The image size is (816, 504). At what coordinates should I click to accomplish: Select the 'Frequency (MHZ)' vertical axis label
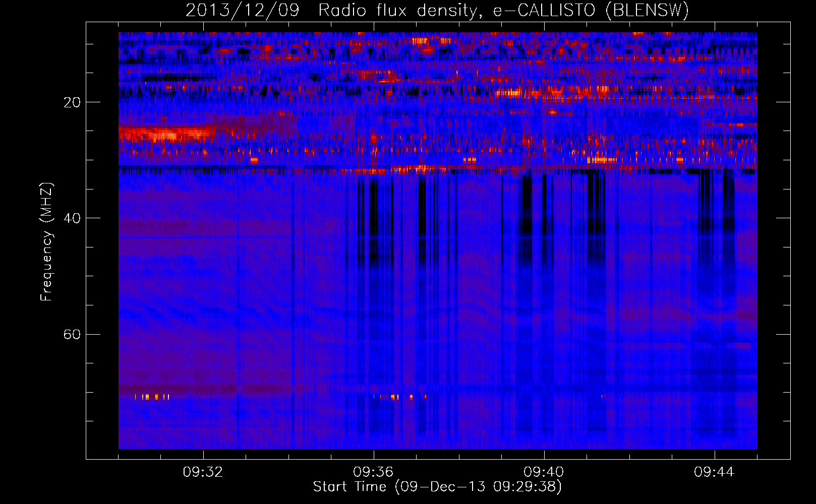(x=46, y=242)
